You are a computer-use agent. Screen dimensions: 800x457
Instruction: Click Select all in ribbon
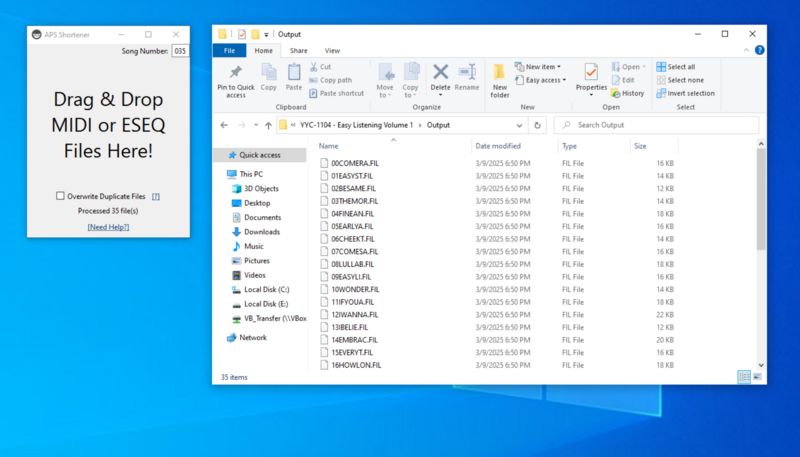676,67
